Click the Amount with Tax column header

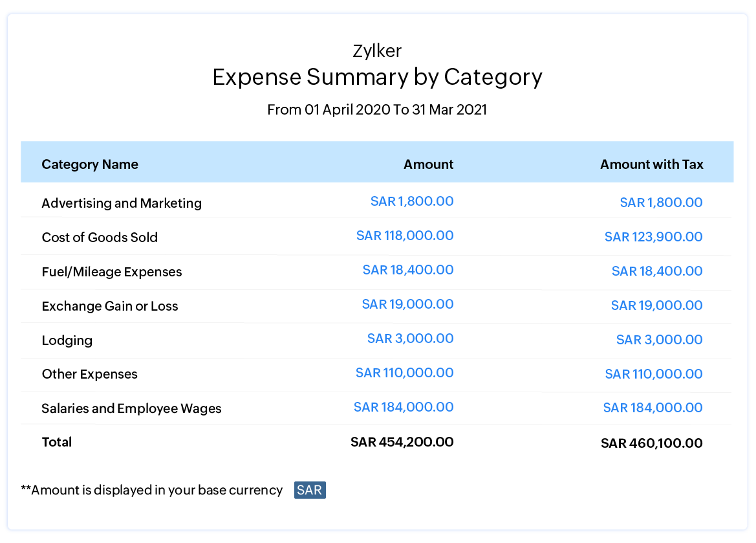651,164
